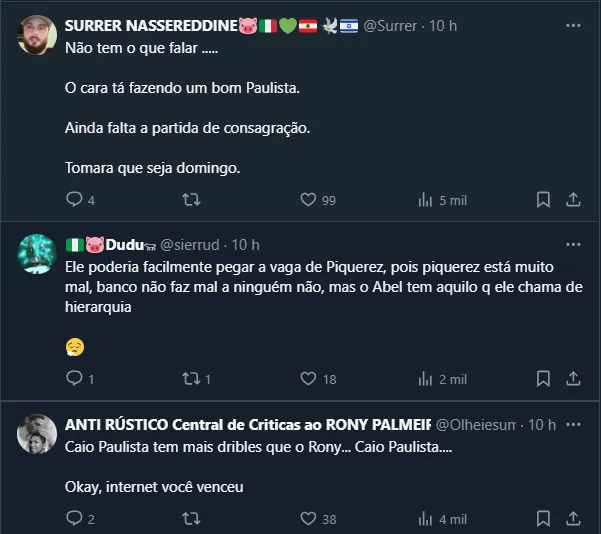Share SURRER NASSEREDDINE's tweet

[x=574, y=200]
